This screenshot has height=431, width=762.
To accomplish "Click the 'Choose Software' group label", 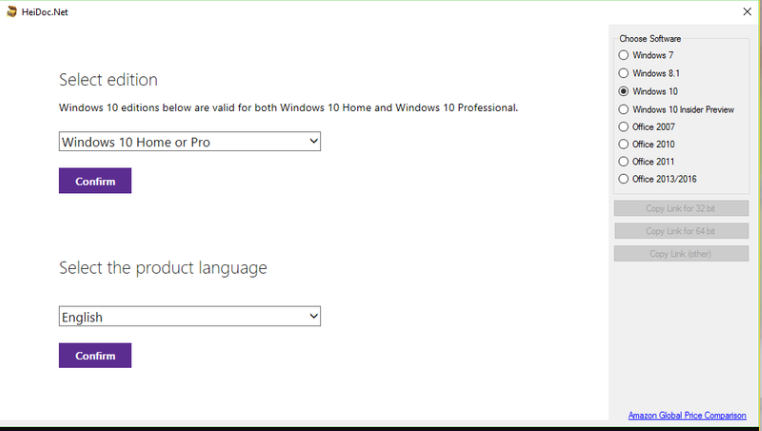I will [x=650, y=38].
